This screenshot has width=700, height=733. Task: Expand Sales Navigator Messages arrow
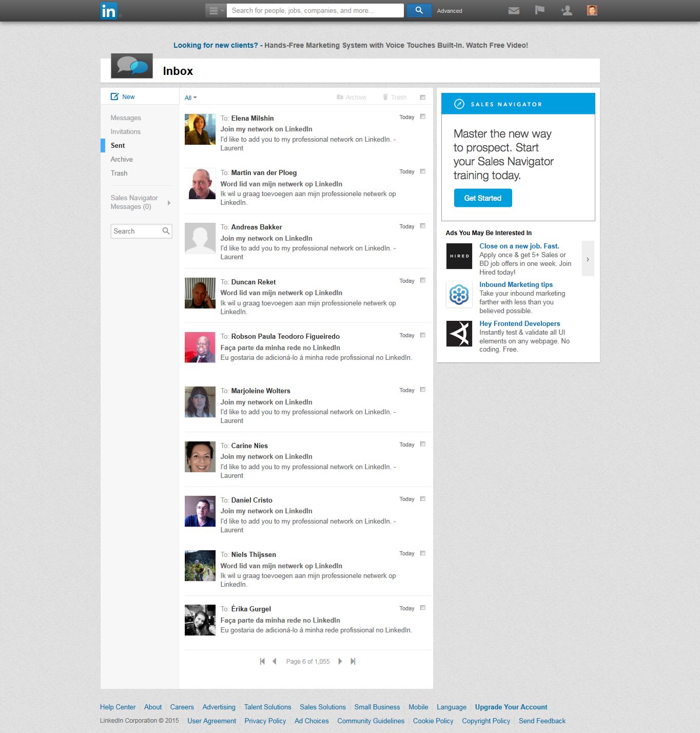pos(169,203)
